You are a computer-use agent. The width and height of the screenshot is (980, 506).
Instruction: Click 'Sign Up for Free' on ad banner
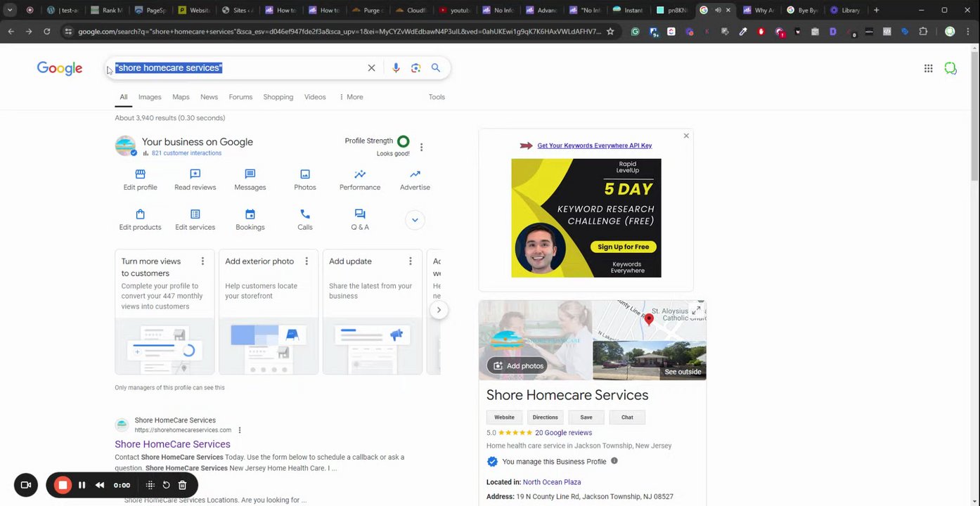click(x=624, y=247)
